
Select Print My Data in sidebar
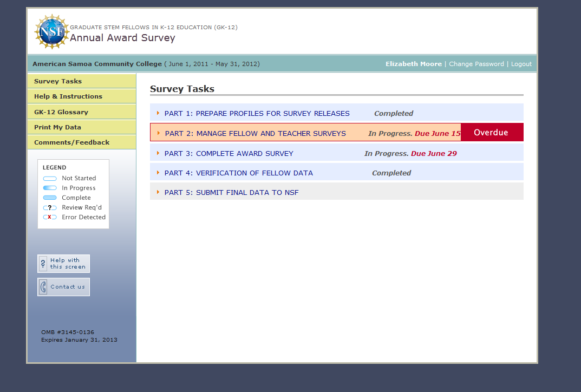(x=82, y=127)
